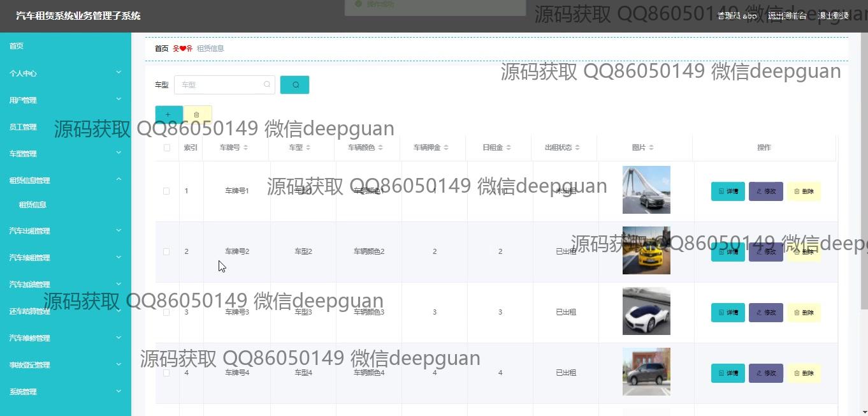Sort by 出租状态 column arrows
Viewport: 868px width, 416px height.
(x=577, y=147)
